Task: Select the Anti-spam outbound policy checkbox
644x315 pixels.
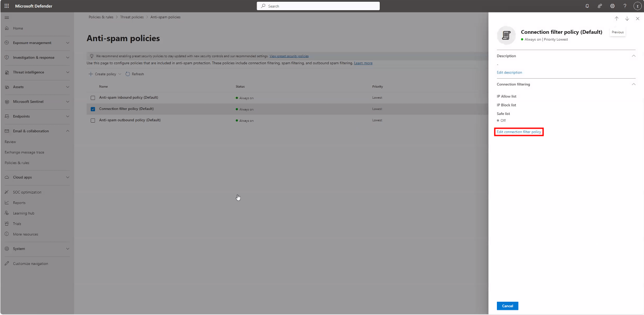Action: pyautogui.click(x=93, y=121)
